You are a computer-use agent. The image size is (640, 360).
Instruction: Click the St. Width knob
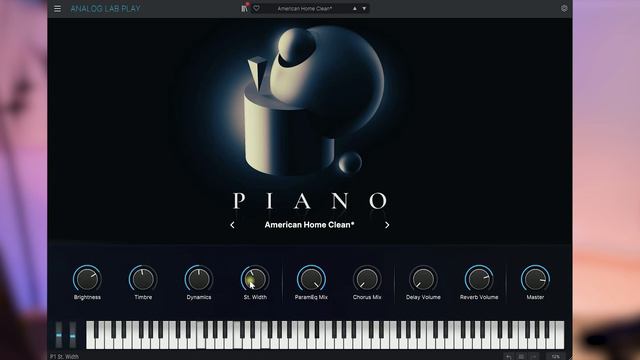tap(255, 279)
